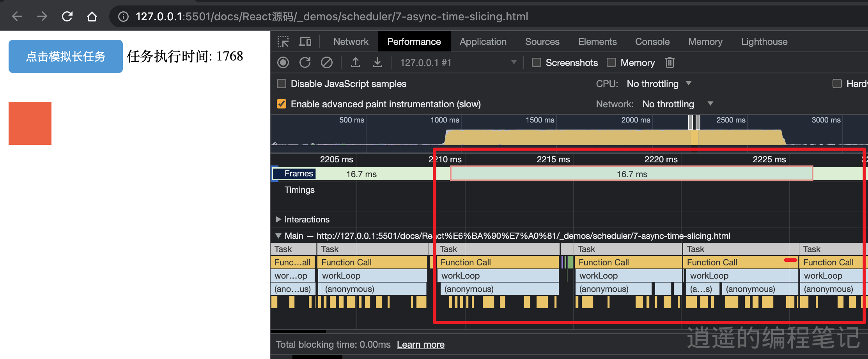
Task: Enable the Screenshots checkbox
Action: (537, 62)
